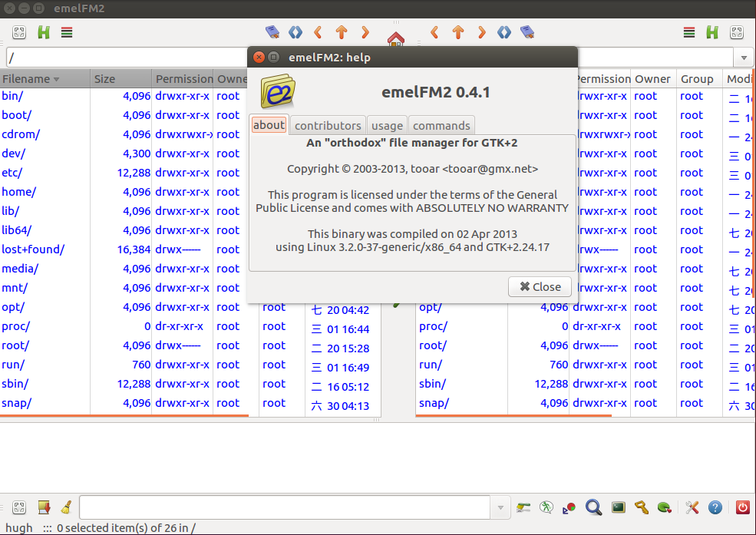This screenshot has width=756, height=535.
Task: Click the red power quit icon
Action: pyautogui.click(x=742, y=507)
